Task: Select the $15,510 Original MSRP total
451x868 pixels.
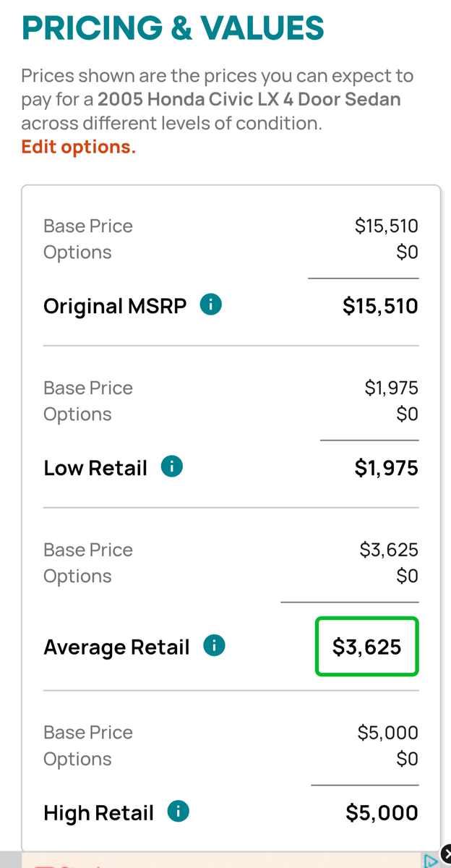Action: pyautogui.click(x=380, y=306)
